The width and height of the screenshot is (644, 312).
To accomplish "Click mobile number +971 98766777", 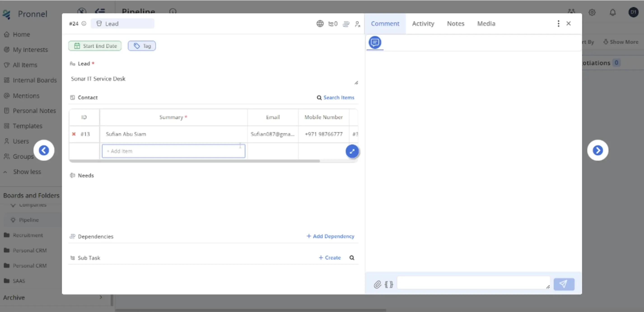I will click(324, 134).
